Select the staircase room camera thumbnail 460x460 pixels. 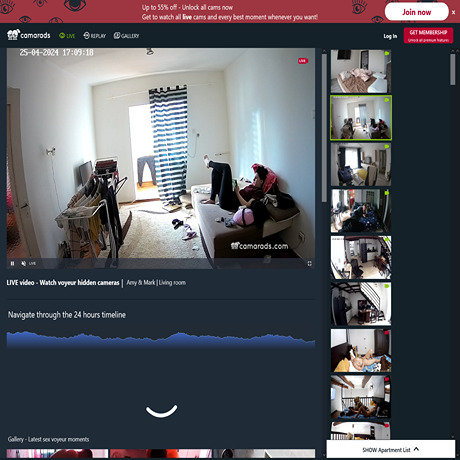tap(361, 304)
